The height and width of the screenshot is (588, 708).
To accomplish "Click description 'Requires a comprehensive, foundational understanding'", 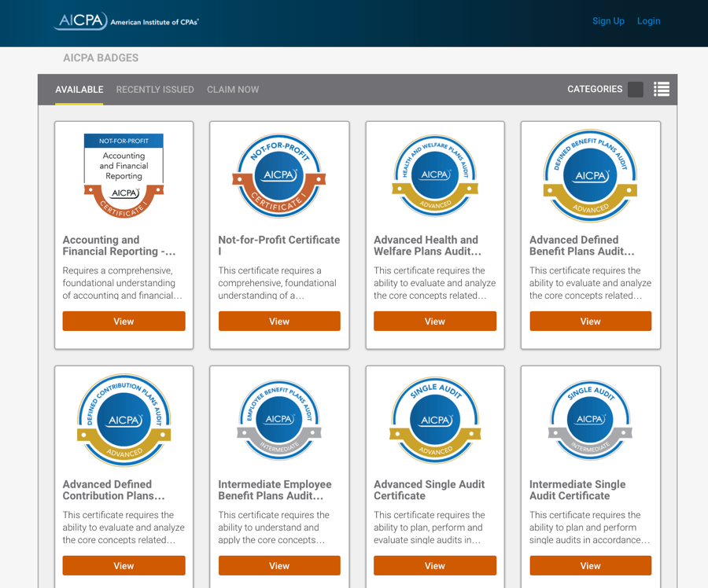I will [x=123, y=283].
